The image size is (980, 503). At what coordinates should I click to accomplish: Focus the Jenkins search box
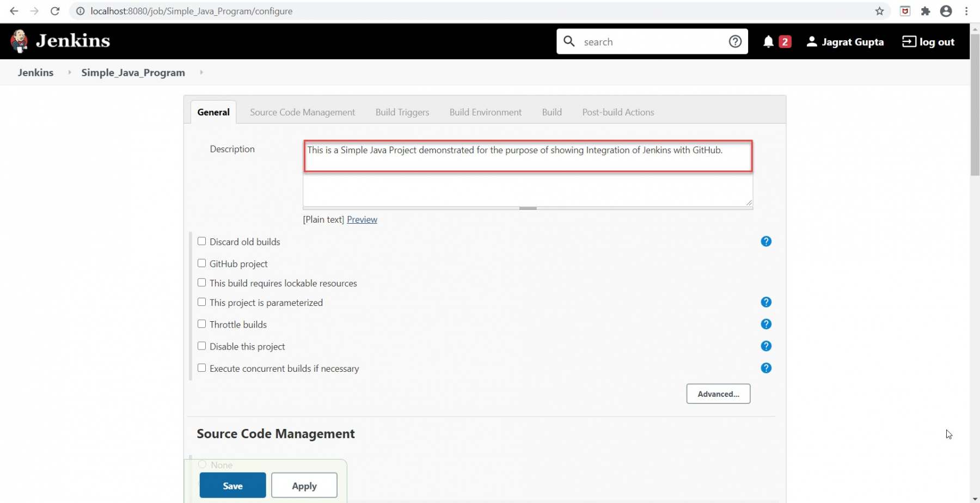(x=652, y=42)
